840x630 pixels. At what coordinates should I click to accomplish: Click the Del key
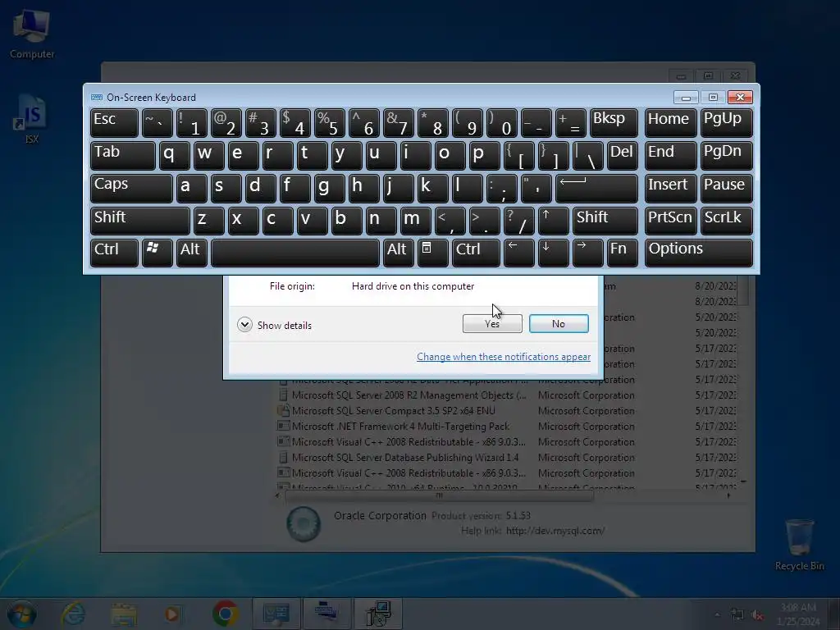[623, 155]
